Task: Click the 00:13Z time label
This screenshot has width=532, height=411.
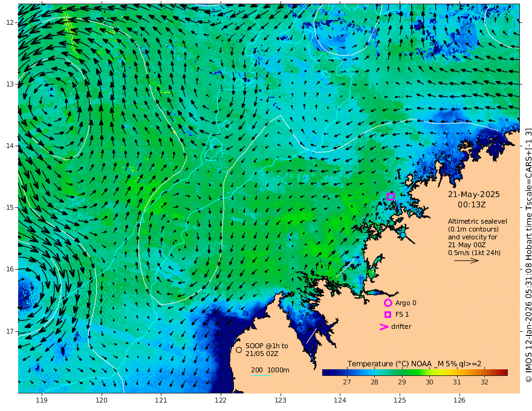Action: [473, 205]
